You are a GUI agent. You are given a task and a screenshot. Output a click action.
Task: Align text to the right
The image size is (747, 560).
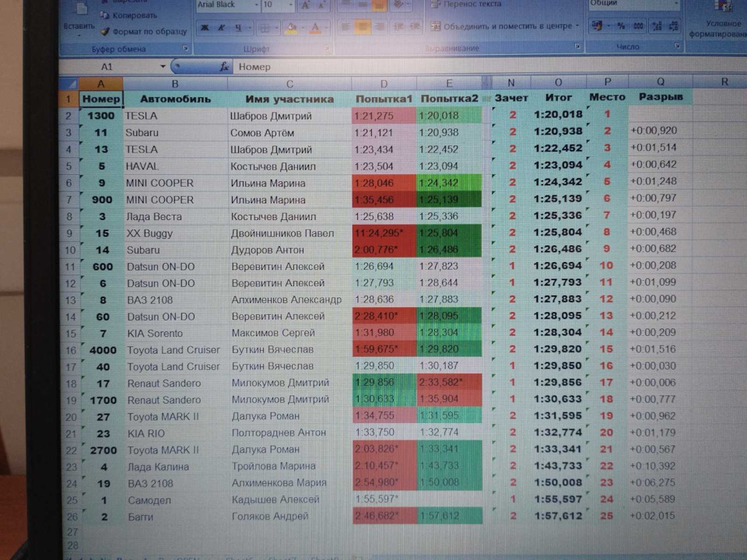[379, 26]
